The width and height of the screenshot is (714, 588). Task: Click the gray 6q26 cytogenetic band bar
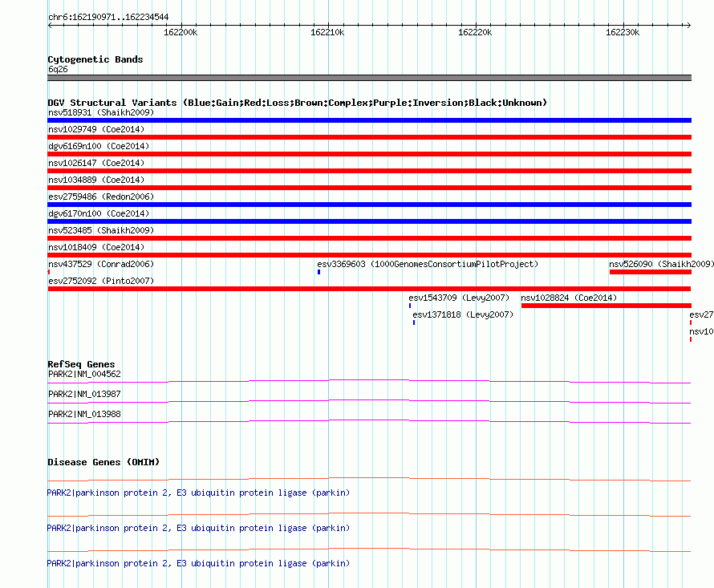pos(369,78)
